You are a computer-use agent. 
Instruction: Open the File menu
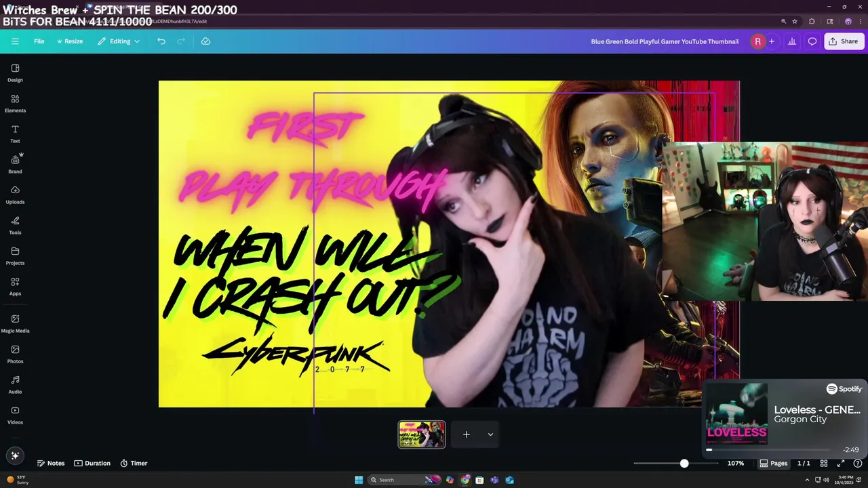(x=39, y=41)
